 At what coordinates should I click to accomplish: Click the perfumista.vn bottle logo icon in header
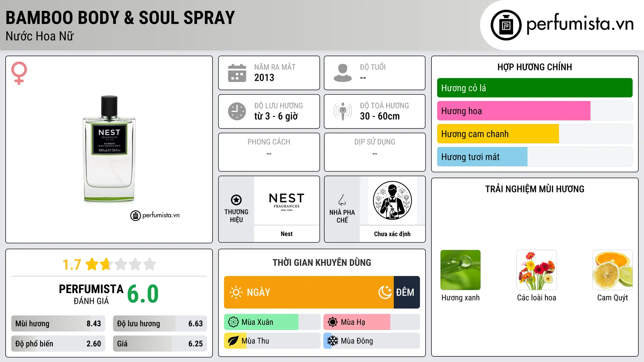click(506, 25)
